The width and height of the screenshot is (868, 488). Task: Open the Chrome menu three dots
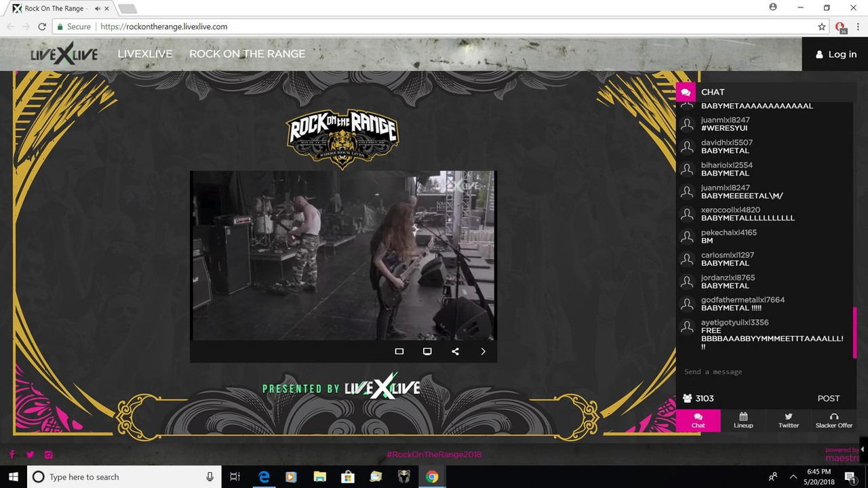(x=858, y=26)
